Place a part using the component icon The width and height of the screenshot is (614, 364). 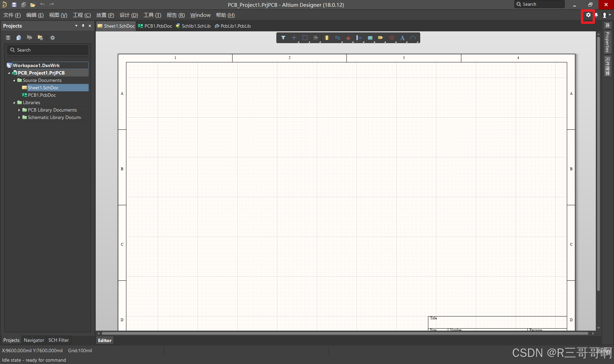point(327,38)
